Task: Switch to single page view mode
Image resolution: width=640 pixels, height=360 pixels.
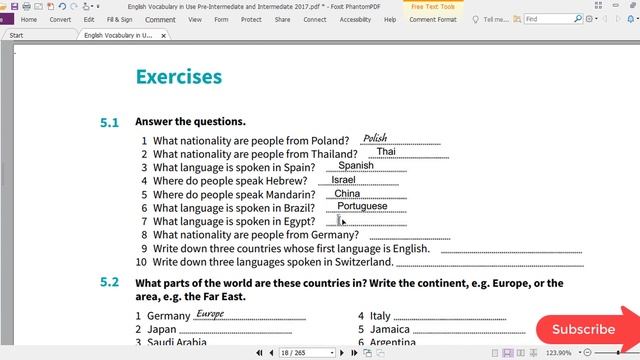Action: [x=495, y=353]
